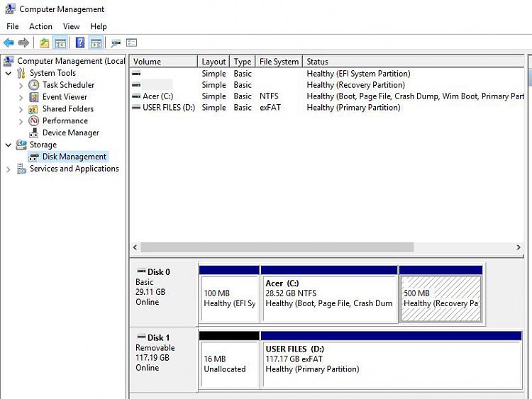Click 'Healthy (Primary Partition)' status in list
Viewport: 532px width, 399px height.
click(353, 108)
